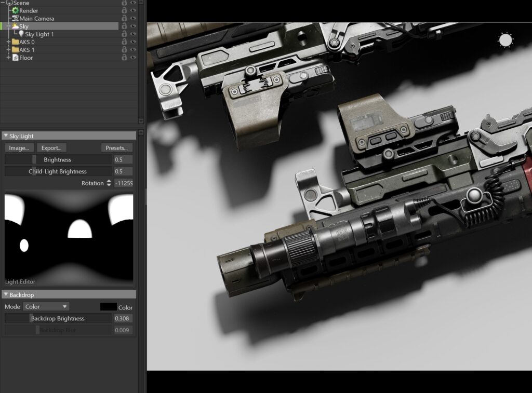532x393 pixels.
Task: Collapse the Sky tree node
Action: click(x=8, y=26)
